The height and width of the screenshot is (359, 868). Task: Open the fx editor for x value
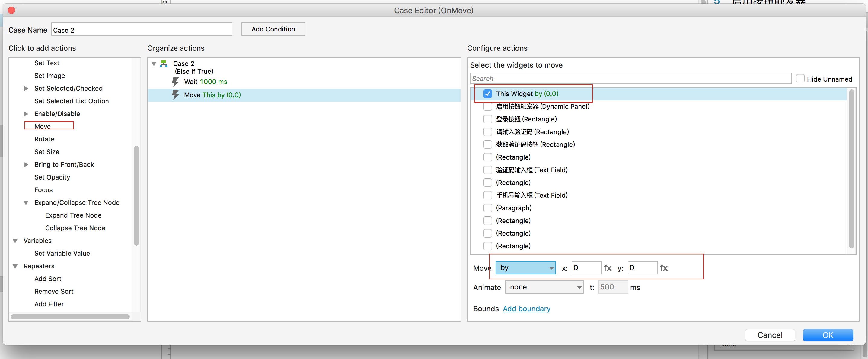point(608,268)
